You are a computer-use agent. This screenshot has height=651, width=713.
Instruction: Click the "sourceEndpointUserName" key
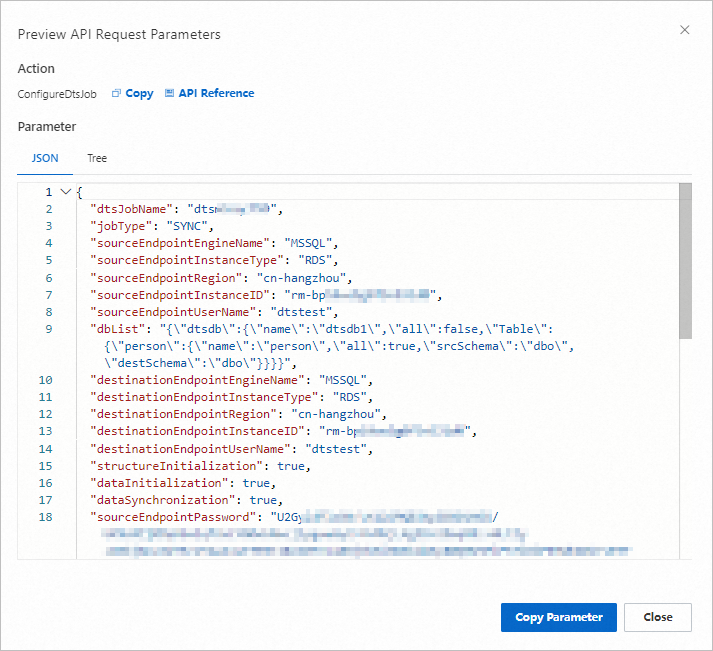(173, 312)
